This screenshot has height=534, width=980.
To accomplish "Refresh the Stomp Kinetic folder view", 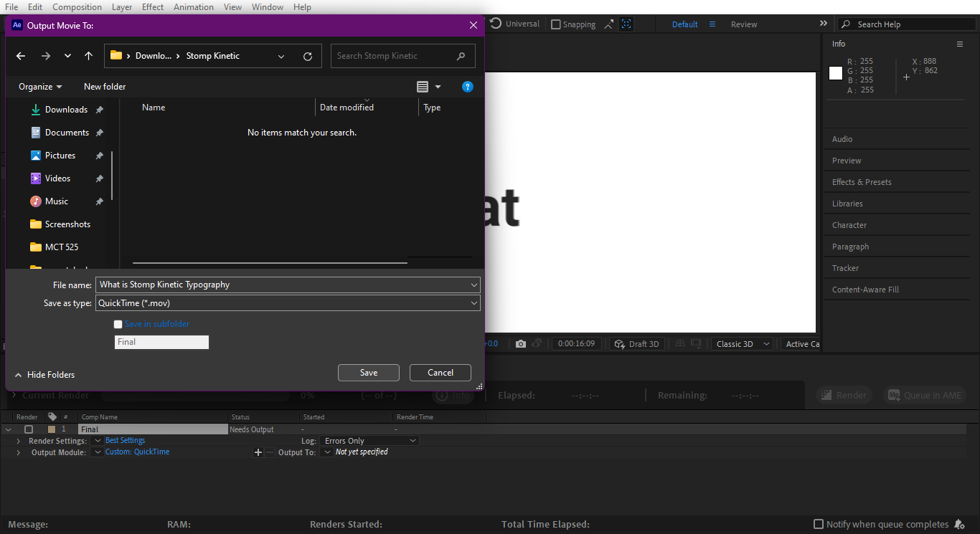I will point(308,56).
